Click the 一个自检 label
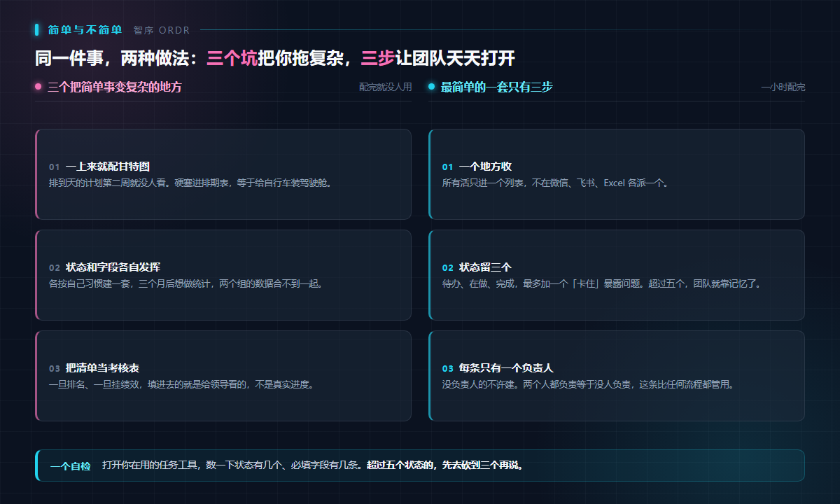Screen dimensions: 840x504 tap(71, 465)
